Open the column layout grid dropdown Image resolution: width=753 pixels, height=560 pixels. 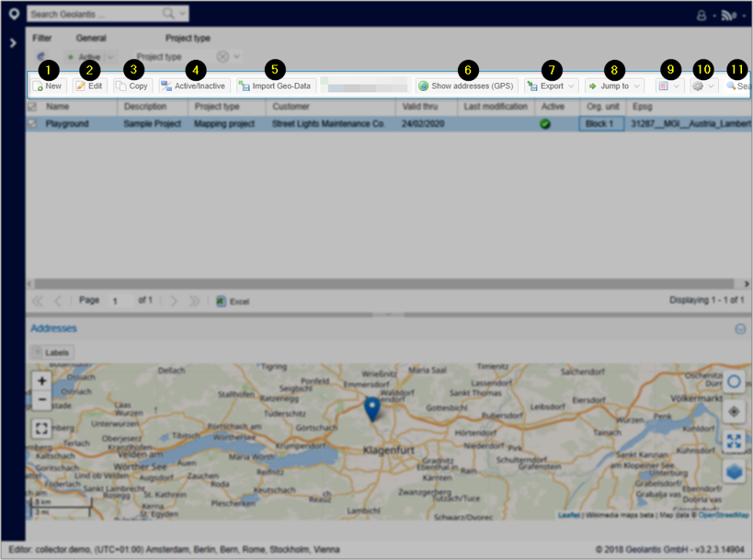click(x=669, y=86)
